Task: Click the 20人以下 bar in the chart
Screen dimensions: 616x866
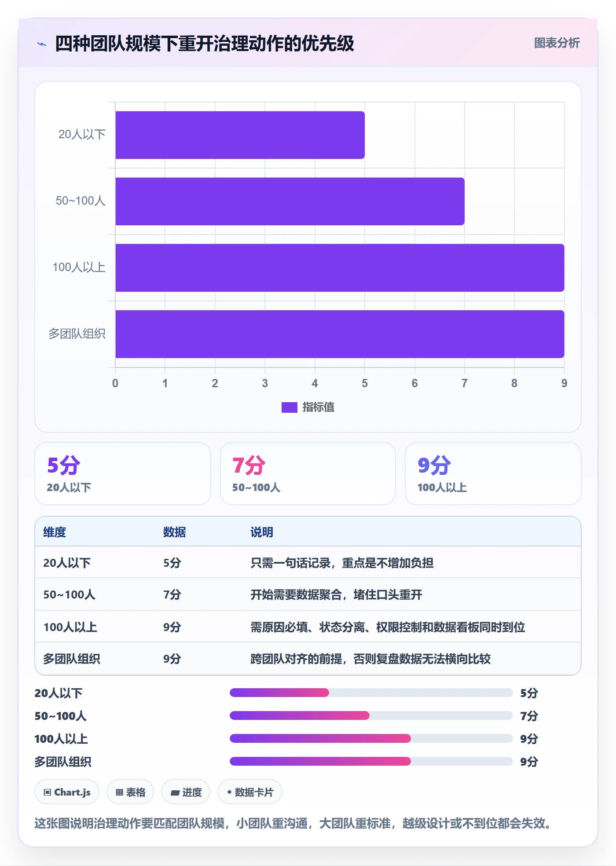Action: (240, 135)
